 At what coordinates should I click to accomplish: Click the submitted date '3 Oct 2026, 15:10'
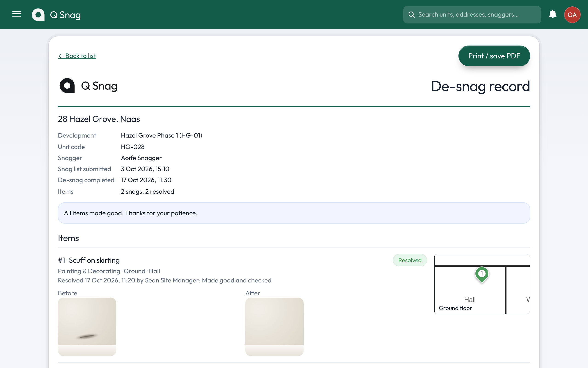coord(145,169)
